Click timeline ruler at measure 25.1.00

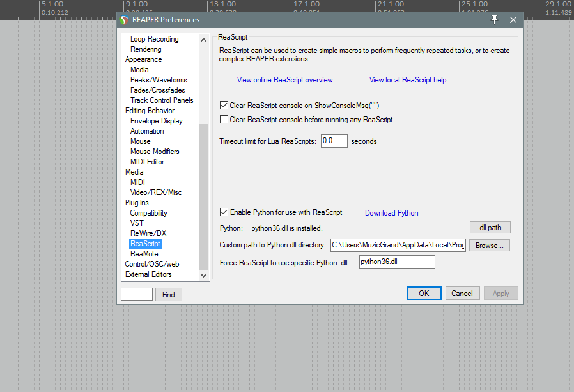click(474, 4)
